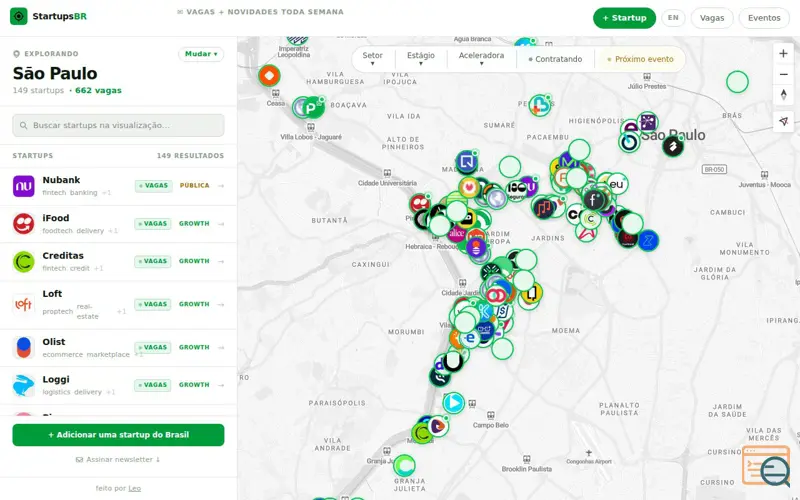The height and width of the screenshot is (500, 800).
Task: Go to the Vagas page
Action: [x=712, y=18]
